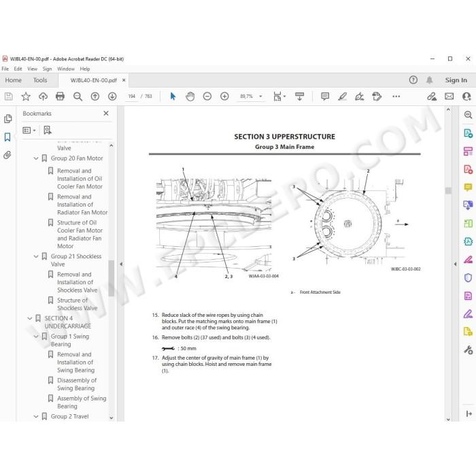The height and width of the screenshot is (476, 476).
Task: Close the Bookmarks panel
Action: (106, 114)
